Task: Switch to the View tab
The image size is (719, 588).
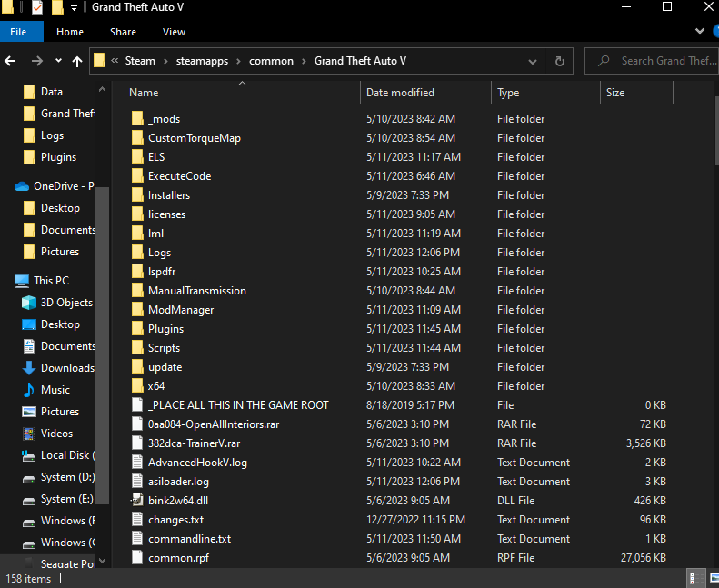Action: pyautogui.click(x=174, y=32)
